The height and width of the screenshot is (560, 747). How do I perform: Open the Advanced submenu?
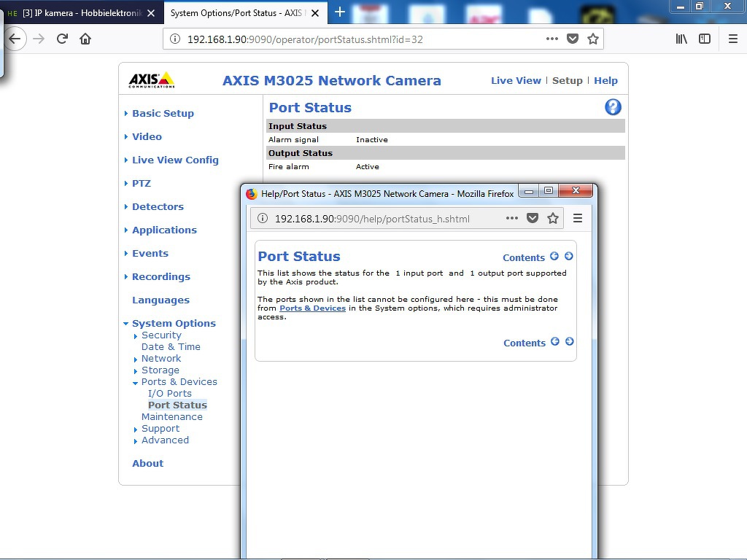coord(165,440)
